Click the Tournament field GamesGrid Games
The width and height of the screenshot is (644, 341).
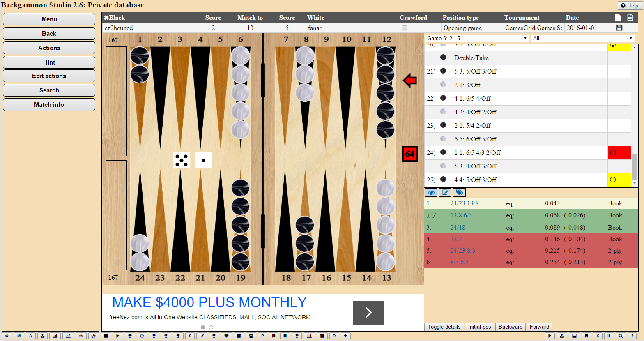click(x=533, y=28)
